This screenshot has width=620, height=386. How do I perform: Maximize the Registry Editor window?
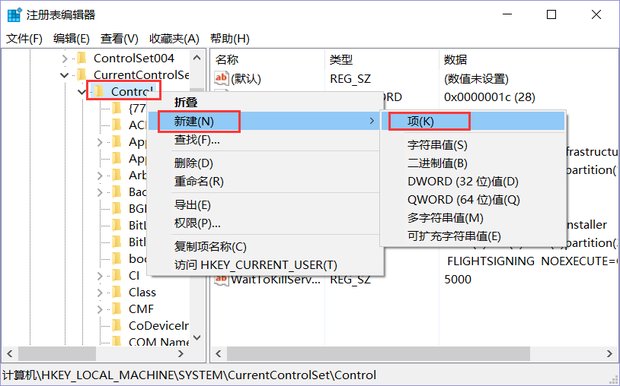tap(551, 15)
